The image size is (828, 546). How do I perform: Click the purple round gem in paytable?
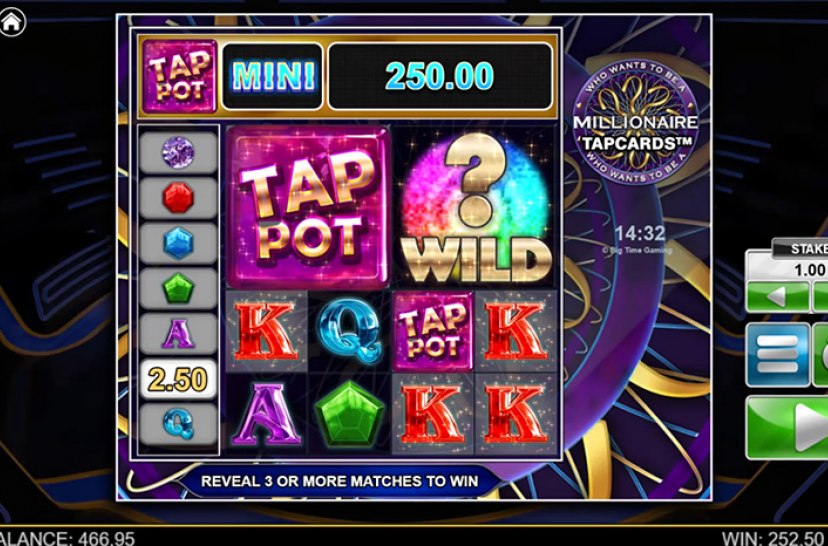(x=178, y=153)
